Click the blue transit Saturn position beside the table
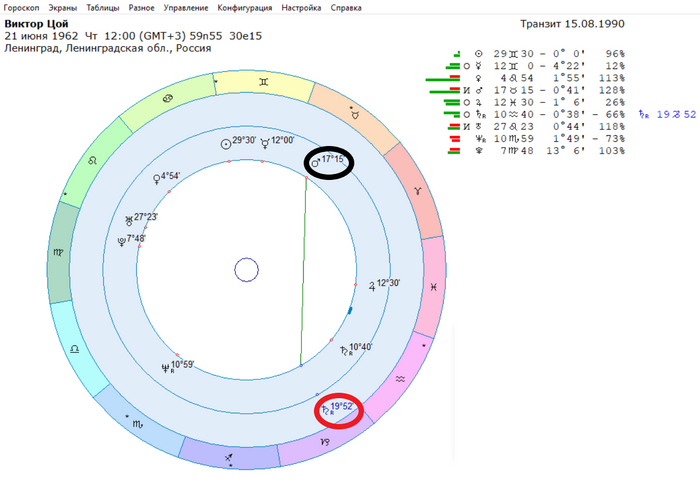This screenshot has height=486, width=700. pyautogui.click(x=667, y=114)
